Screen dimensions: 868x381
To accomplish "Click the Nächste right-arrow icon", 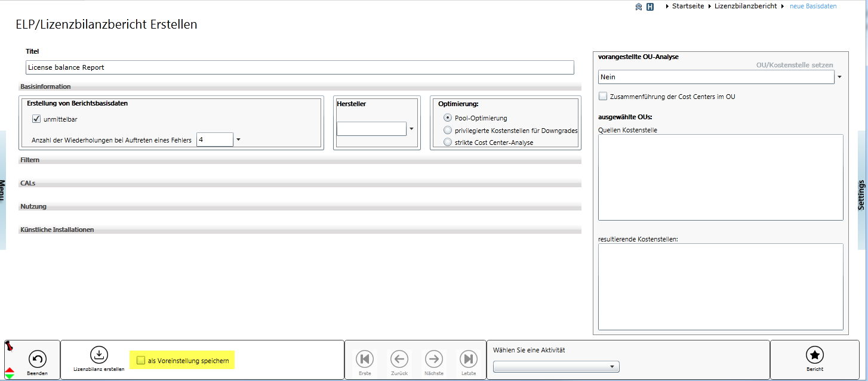I will (434, 359).
